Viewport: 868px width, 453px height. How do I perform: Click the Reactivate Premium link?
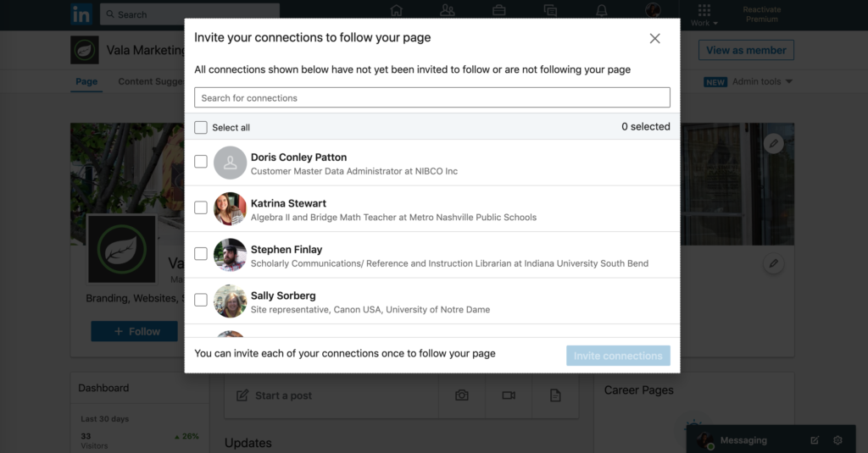(762, 14)
